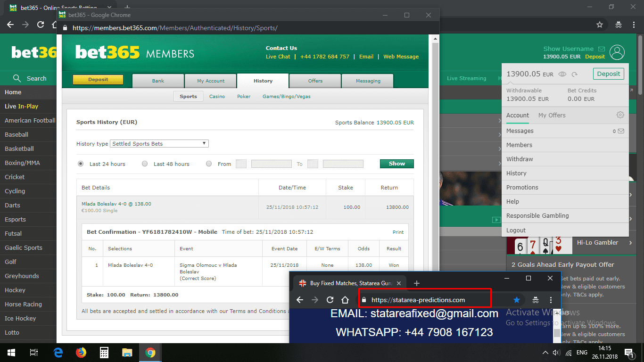Choose Withdraw in account menu
The width and height of the screenshot is (644, 362).
click(x=565, y=159)
